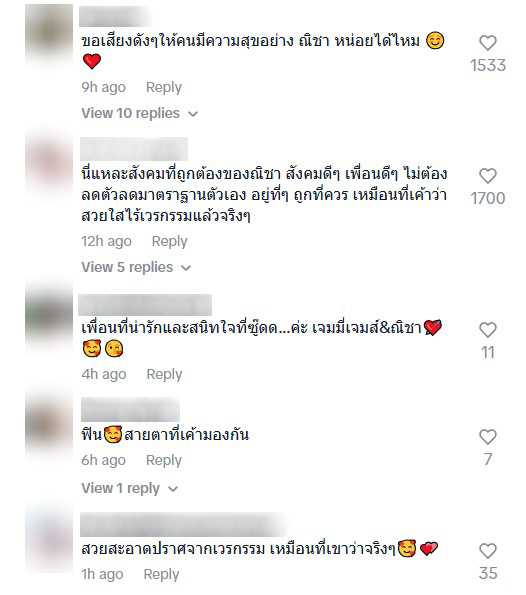Reply to the 1h ago comment

coord(161,575)
